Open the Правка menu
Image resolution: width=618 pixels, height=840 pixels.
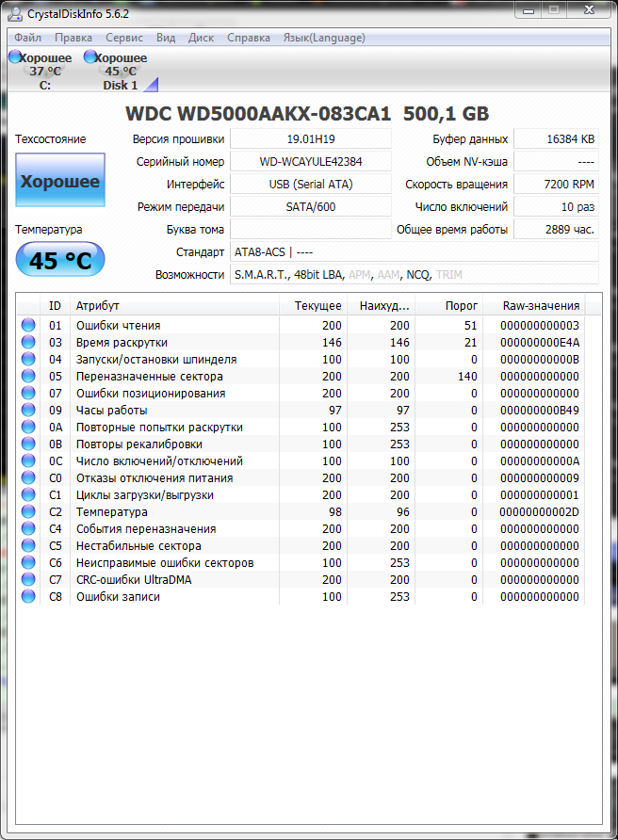(x=73, y=38)
